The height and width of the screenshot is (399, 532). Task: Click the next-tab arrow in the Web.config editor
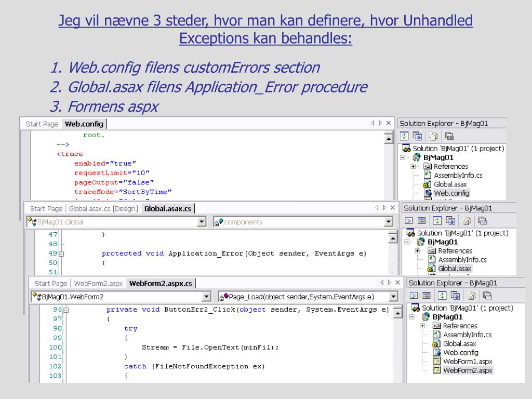pos(380,123)
